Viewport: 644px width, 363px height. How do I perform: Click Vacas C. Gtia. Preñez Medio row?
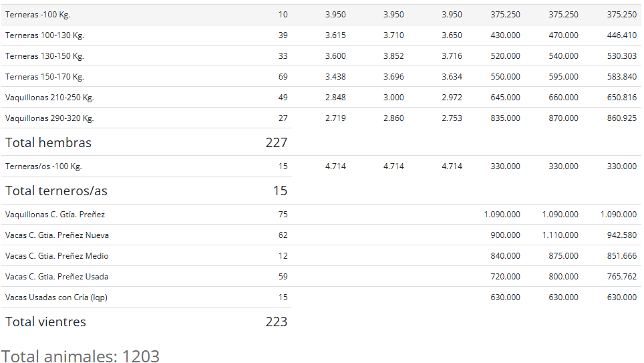(321, 255)
